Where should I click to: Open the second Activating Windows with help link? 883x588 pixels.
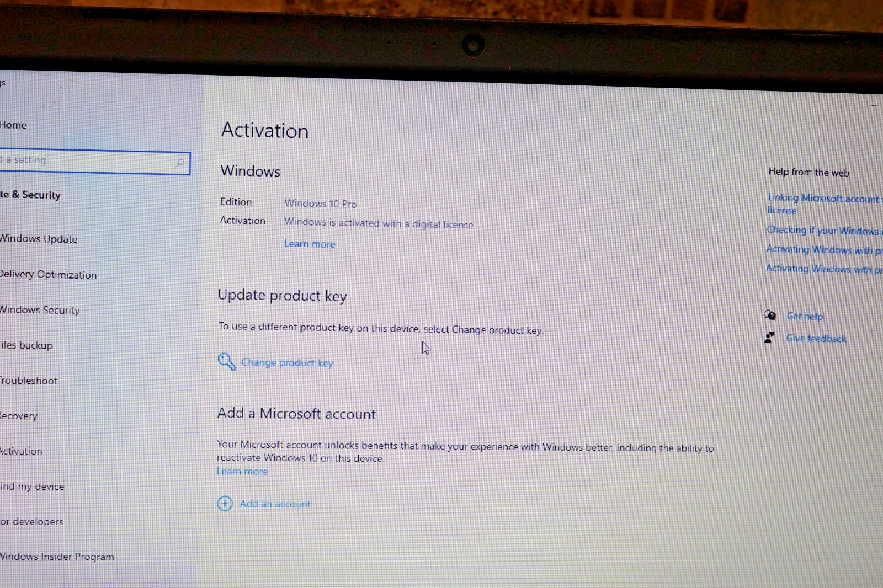point(824,269)
